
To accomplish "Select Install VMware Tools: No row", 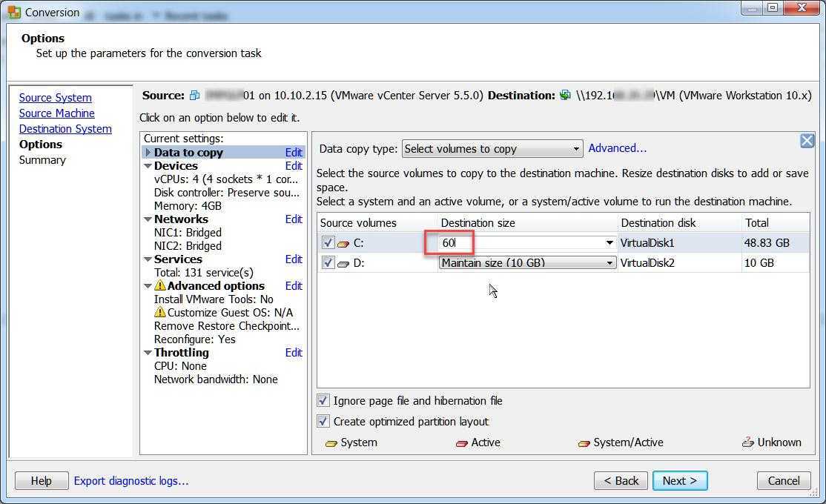I will (x=214, y=299).
